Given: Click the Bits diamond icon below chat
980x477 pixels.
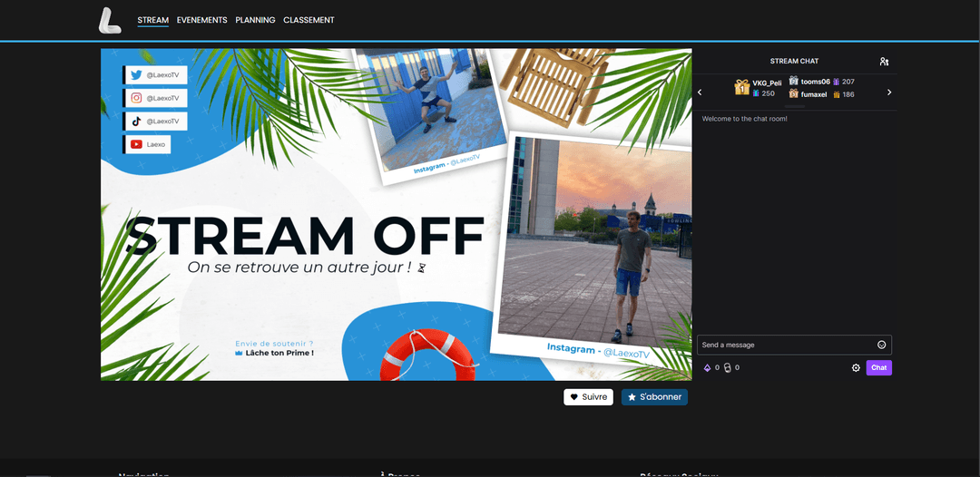Looking at the screenshot, I should point(708,367).
